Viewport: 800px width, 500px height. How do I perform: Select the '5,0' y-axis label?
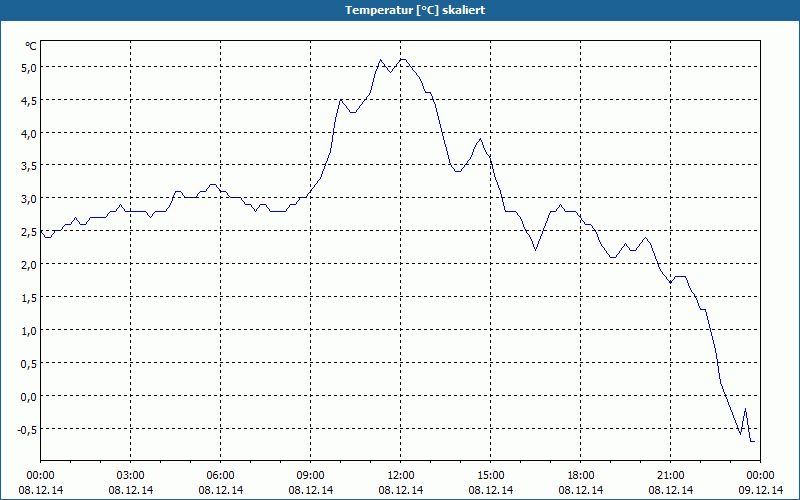pos(28,68)
